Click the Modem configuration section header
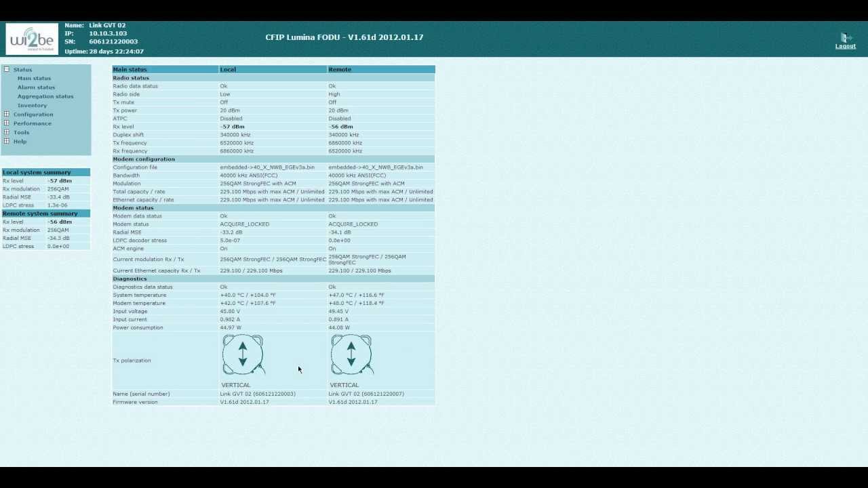Screen dimensions: 868x488 (273, 159)
